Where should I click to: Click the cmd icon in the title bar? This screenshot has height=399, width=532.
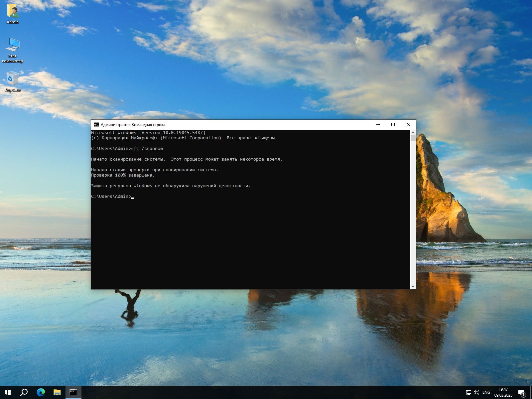coord(96,125)
